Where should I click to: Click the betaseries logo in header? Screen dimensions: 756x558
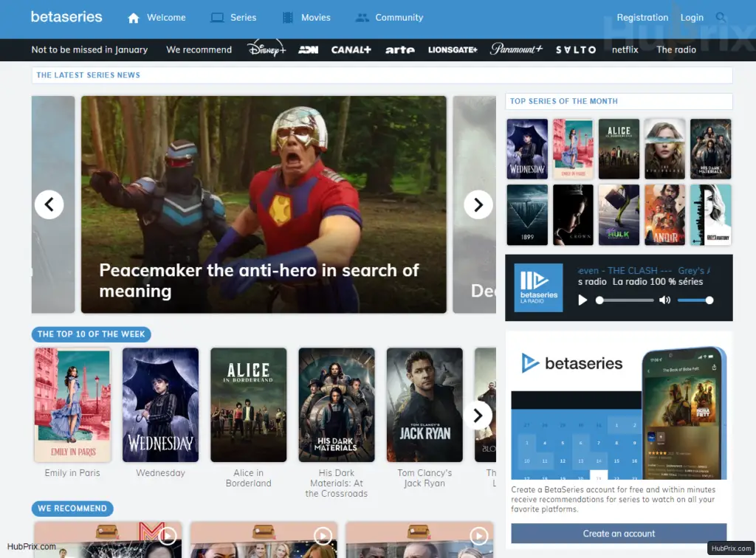tap(66, 17)
